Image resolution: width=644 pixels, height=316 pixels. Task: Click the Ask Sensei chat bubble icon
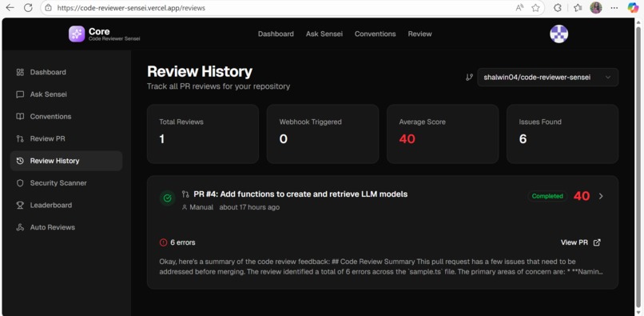pyautogui.click(x=20, y=94)
